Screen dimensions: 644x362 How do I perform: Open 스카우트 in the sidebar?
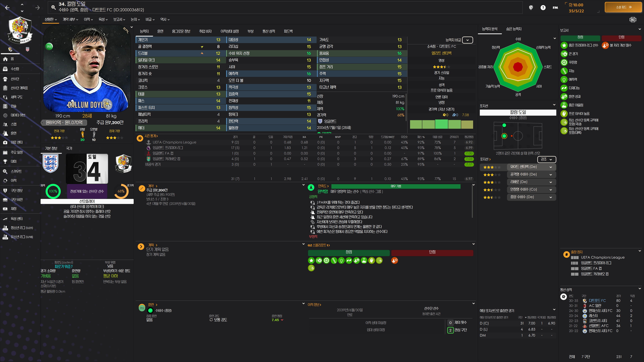coord(16,171)
